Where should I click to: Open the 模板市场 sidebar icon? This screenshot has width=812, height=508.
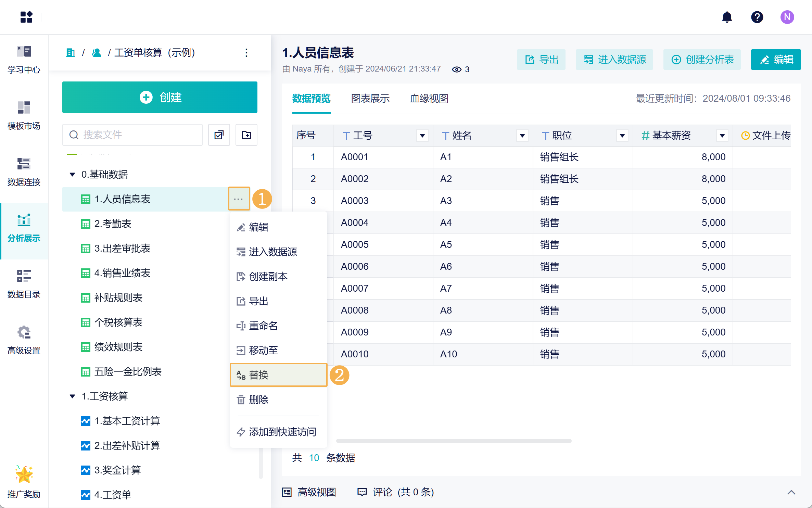(24, 108)
